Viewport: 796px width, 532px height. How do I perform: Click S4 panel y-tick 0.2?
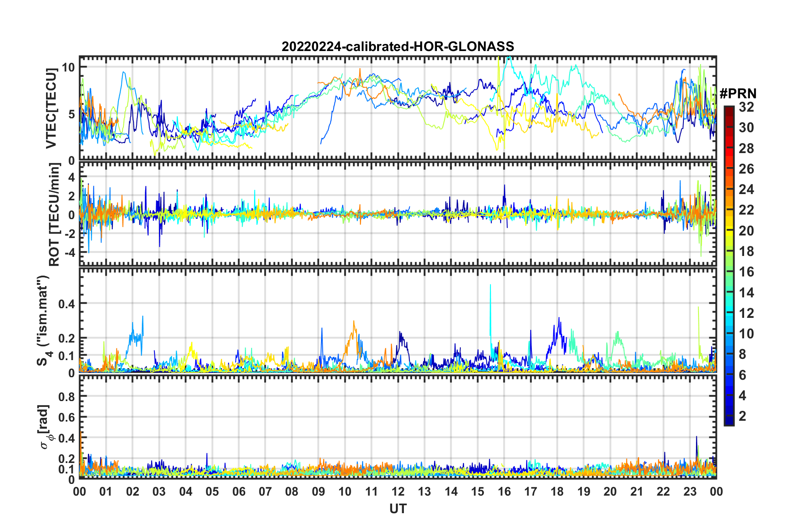point(67,338)
